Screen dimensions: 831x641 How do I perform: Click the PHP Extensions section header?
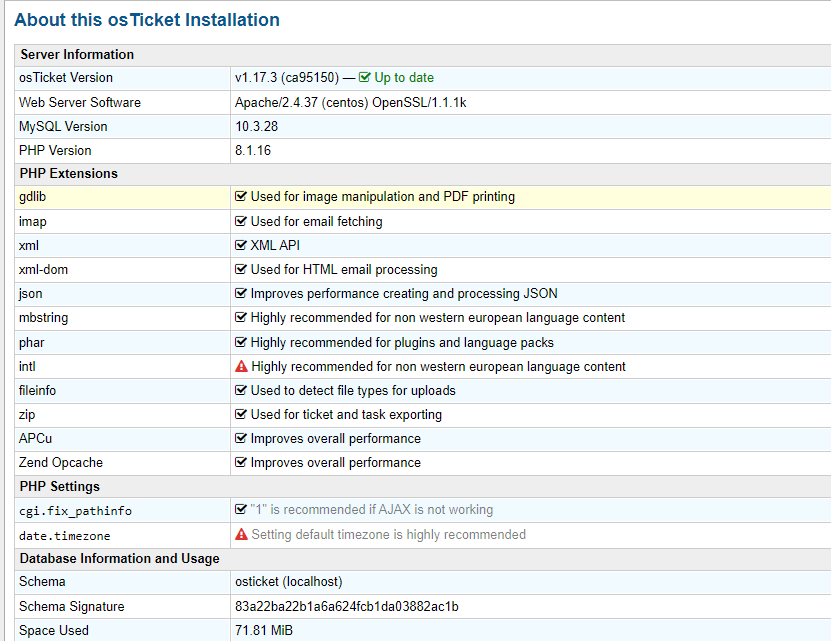68,173
